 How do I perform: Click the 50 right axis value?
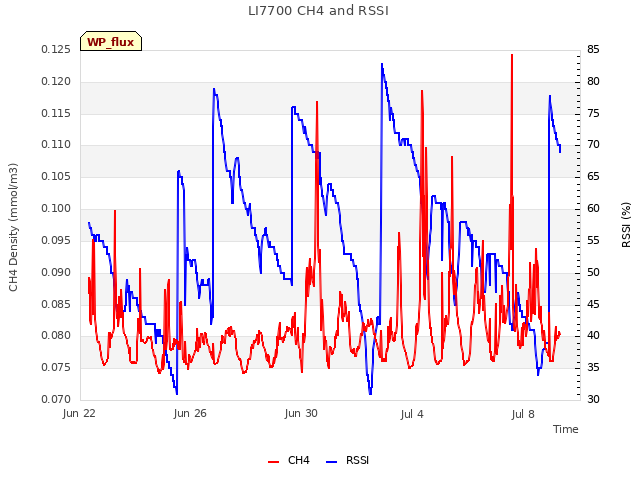pyautogui.click(x=593, y=272)
